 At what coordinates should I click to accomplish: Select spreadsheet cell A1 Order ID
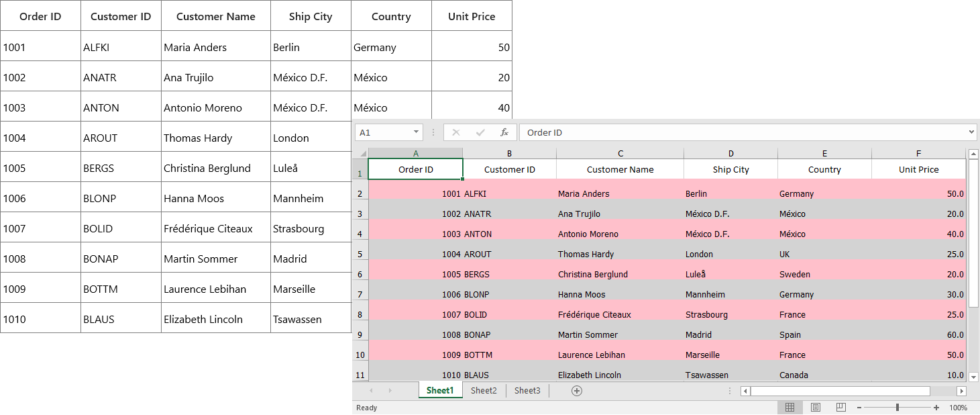coord(416,169)
